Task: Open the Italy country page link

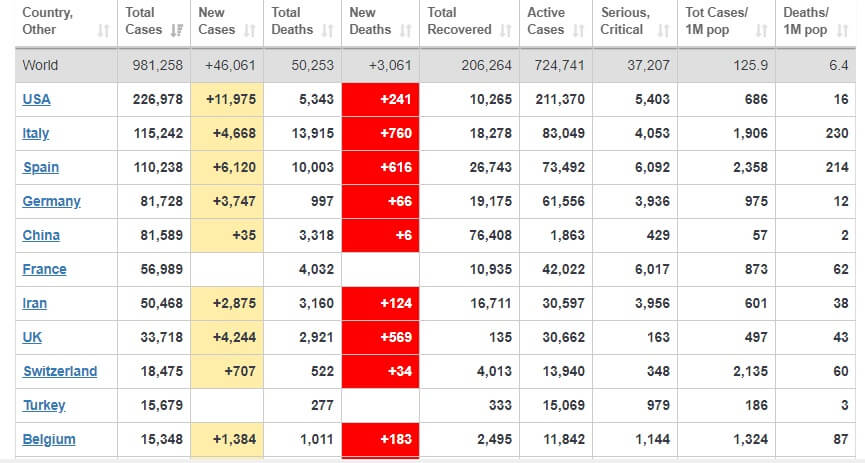Action: (36, 133)
